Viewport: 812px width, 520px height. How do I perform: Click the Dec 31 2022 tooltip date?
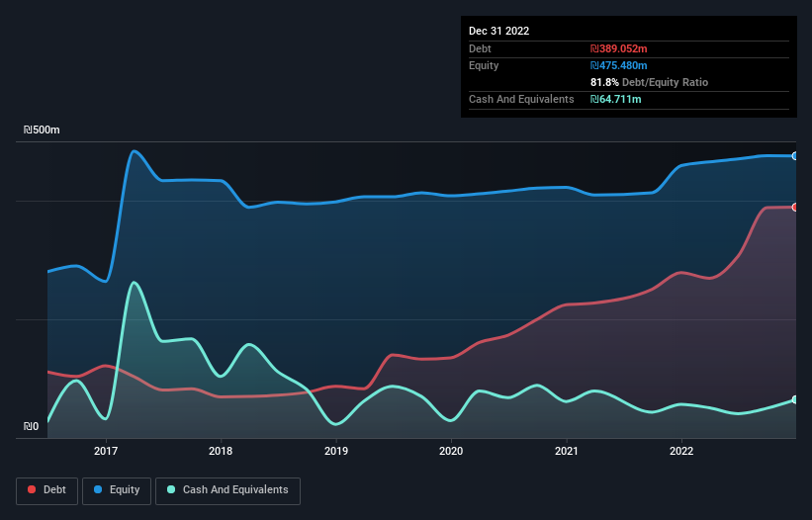click(x=498, y=31)
